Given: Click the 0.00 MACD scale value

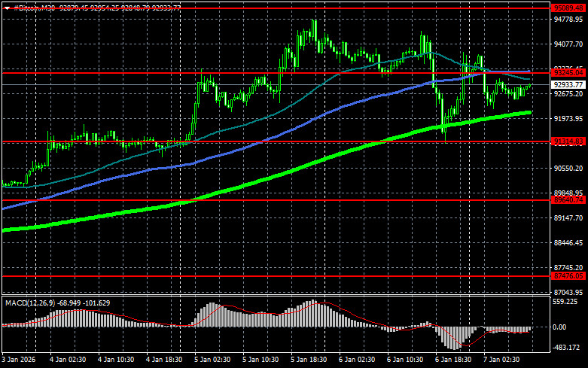Looking at the screenshot, I should (x=559, y=327).
